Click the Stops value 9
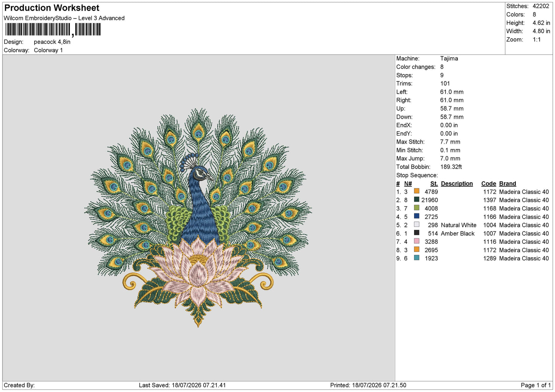The image size is (555, 392). 442,75
